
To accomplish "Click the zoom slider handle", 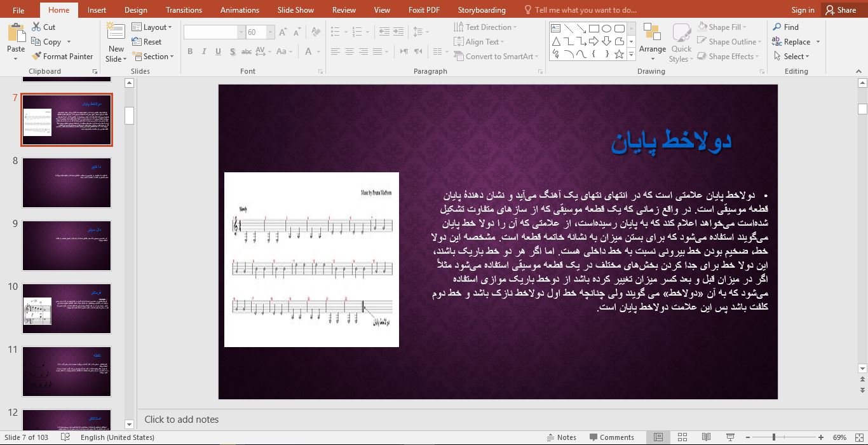I will 773,437.
